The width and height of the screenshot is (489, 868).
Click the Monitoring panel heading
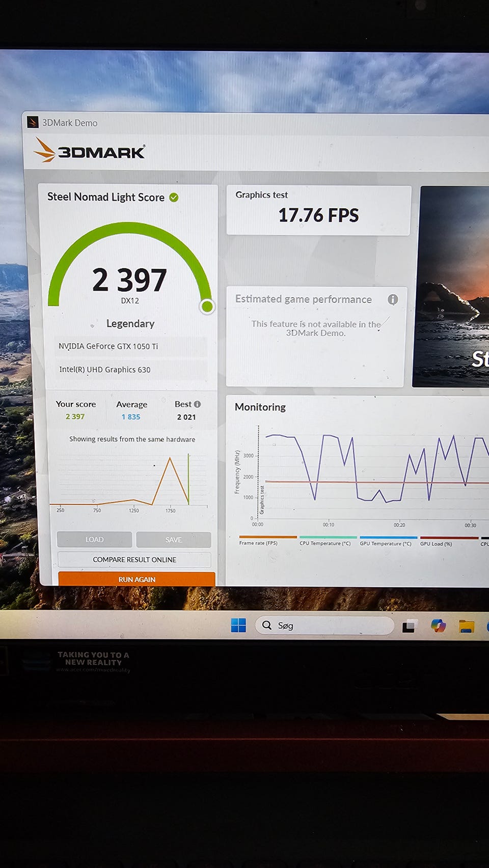coord(260,407)
